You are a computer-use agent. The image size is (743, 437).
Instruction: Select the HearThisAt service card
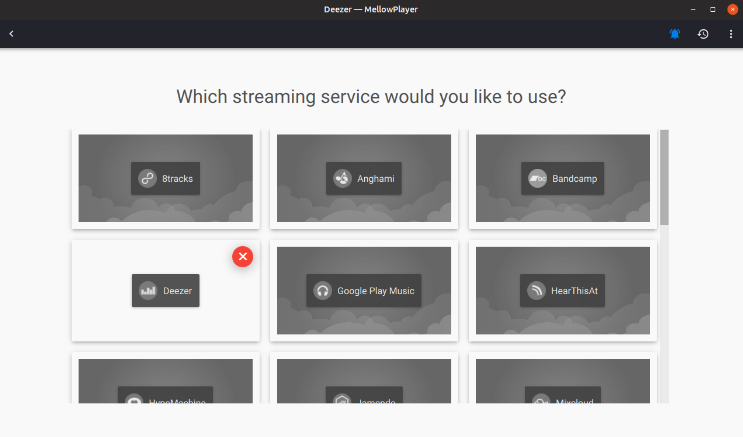562,291
